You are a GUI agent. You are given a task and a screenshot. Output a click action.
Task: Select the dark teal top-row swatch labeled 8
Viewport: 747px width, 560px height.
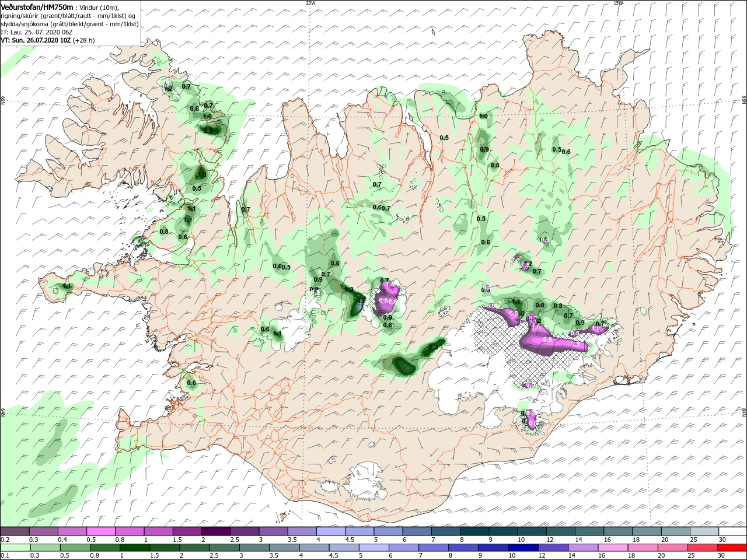[474, 531]
